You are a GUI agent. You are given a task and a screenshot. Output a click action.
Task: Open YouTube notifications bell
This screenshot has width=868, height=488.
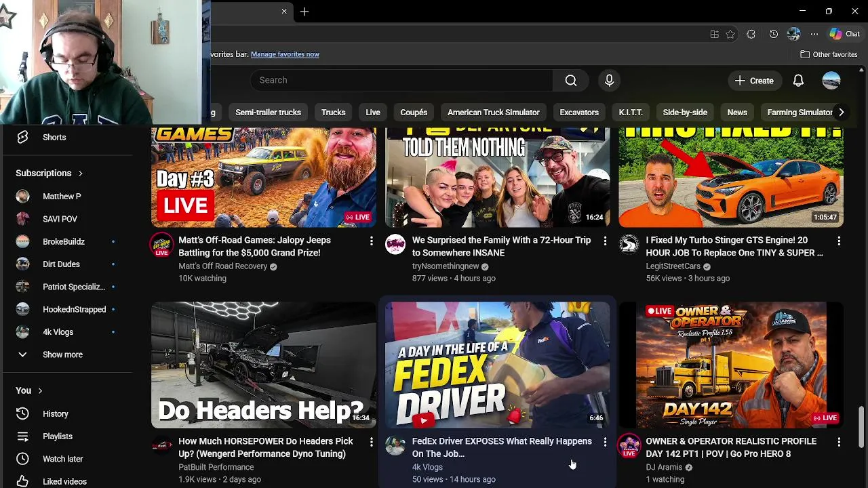click(x=798, y=81)
